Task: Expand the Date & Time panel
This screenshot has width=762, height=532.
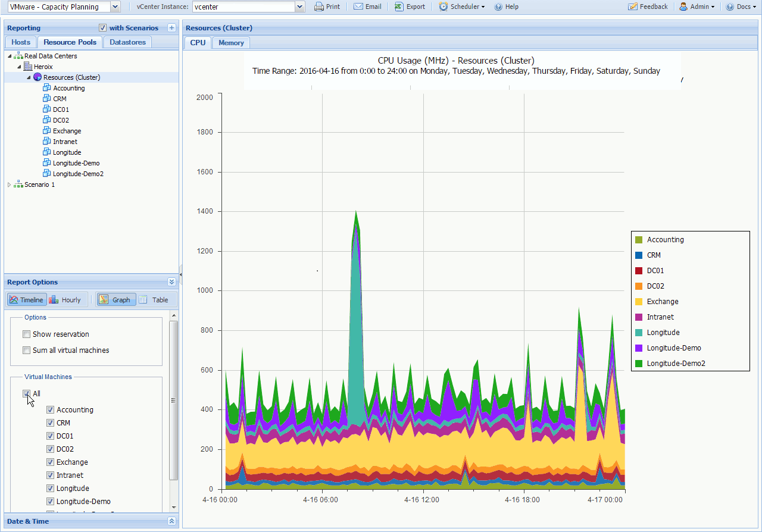Action: pos(171,521)
